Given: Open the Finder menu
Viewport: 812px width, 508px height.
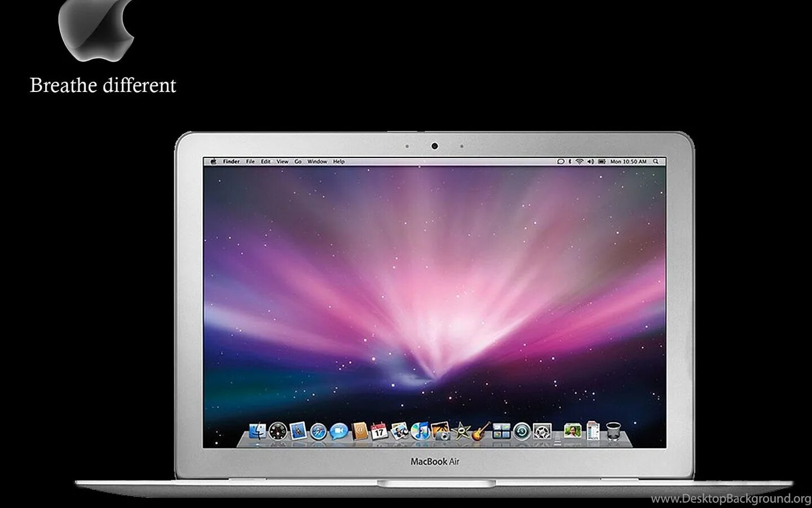Looking at the screenshot, I should tap(231, 161).
